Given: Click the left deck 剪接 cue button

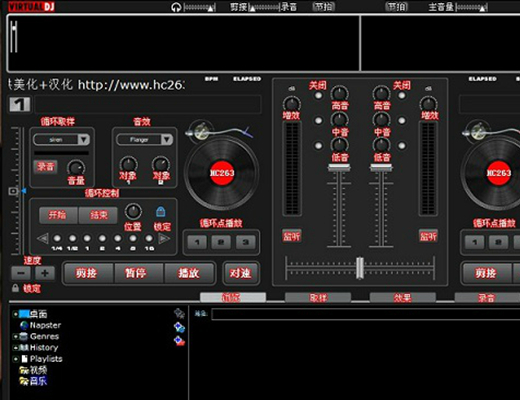Looking at the screenshot, I should [x=89, y=273].
